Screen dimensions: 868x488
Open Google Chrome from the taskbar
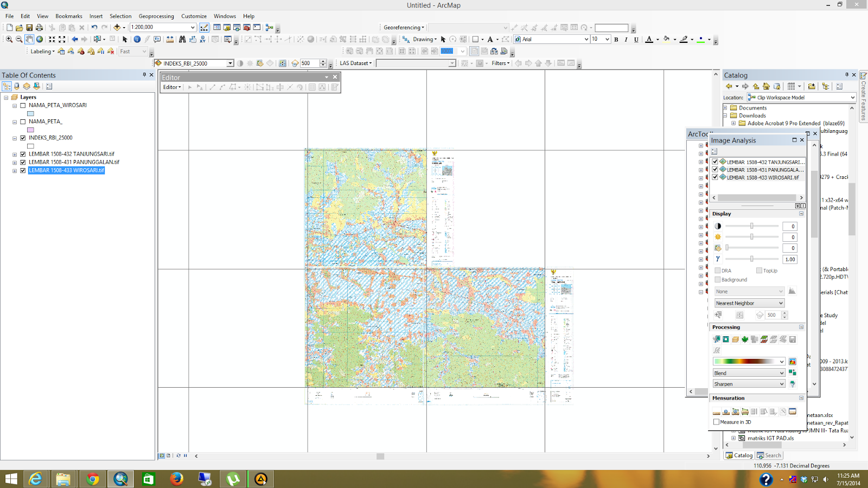92,479
